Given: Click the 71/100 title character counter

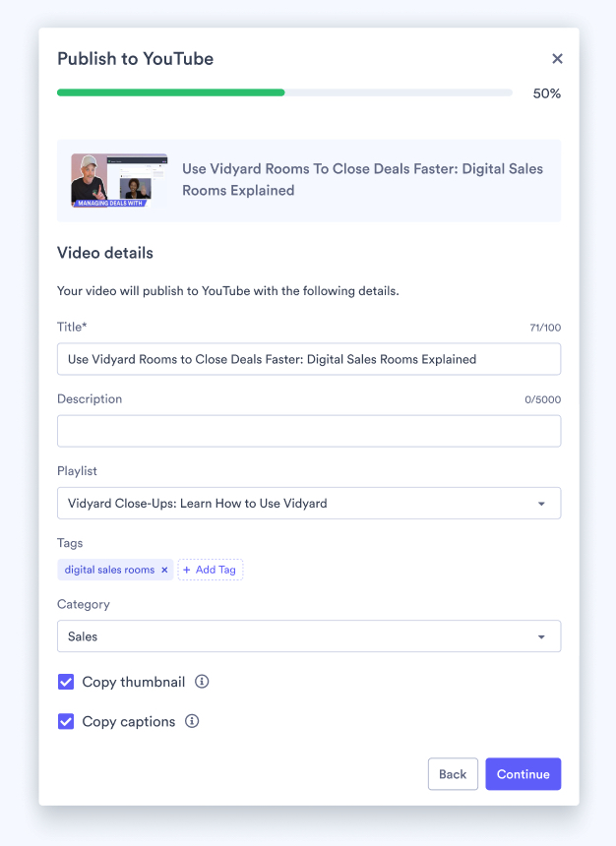Looking at the screenshot, I should [x=545, y=328].
